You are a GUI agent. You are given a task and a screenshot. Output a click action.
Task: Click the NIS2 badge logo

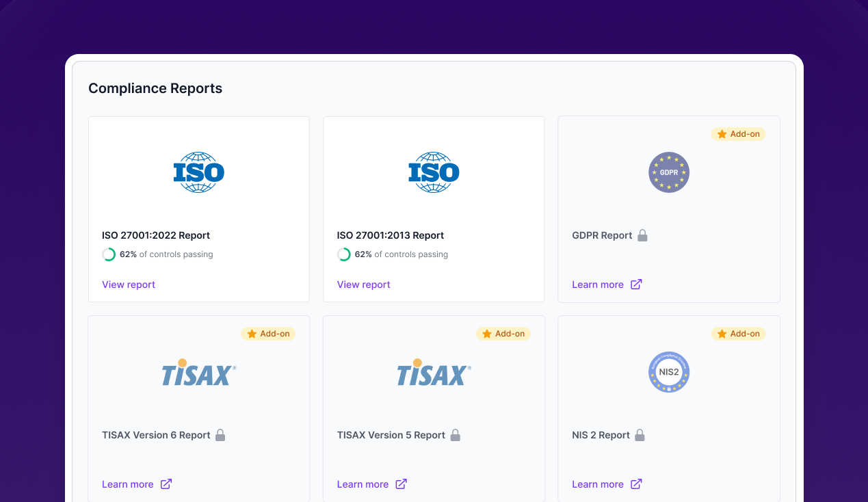(669, 372)
